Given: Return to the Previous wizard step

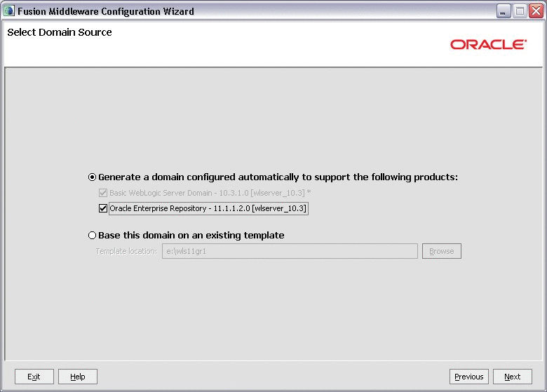Looking at the screenshot, I should pos(469,377).
